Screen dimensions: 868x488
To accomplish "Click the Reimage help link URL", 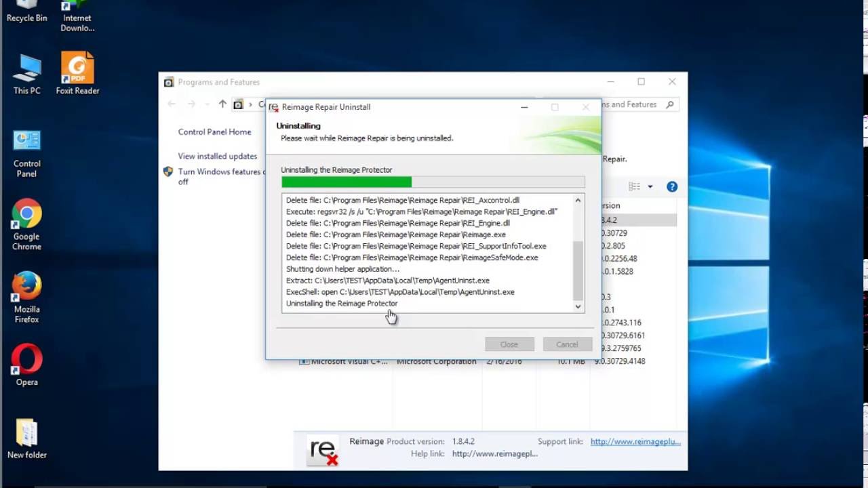I will (x=495, y=454).
